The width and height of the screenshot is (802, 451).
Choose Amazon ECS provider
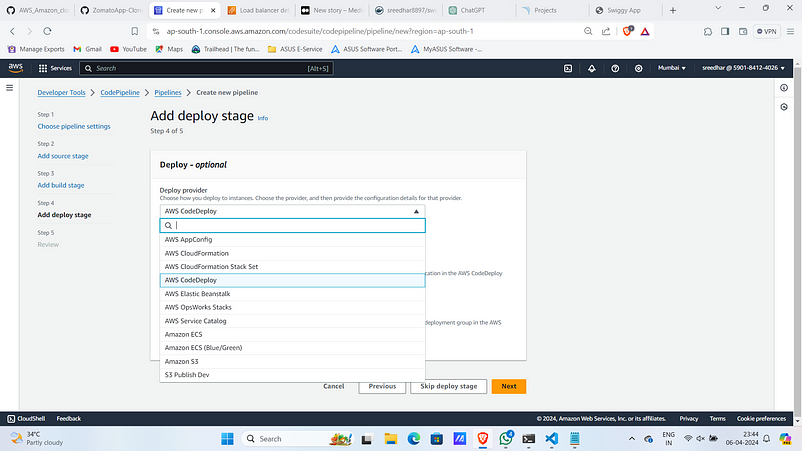(292, 334)
